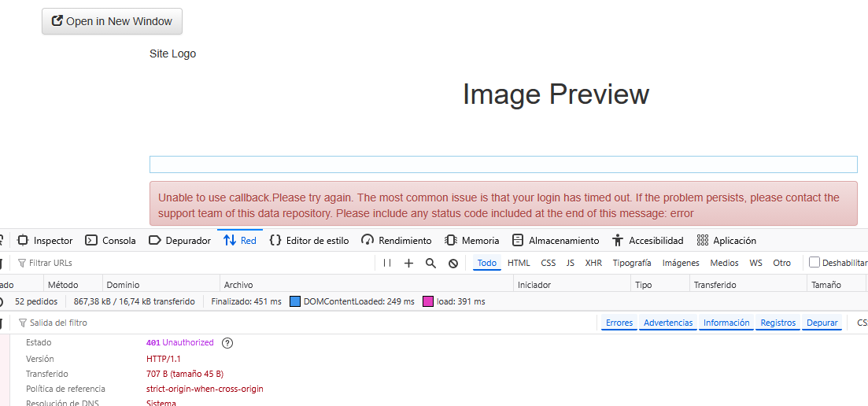Filter requests by XHR type

(x=593, y=264)
